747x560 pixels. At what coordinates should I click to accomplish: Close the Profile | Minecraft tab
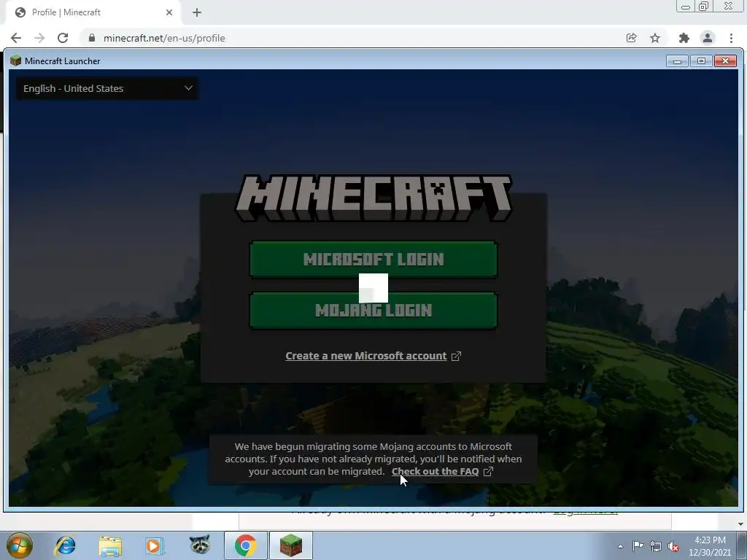(169, 12)
